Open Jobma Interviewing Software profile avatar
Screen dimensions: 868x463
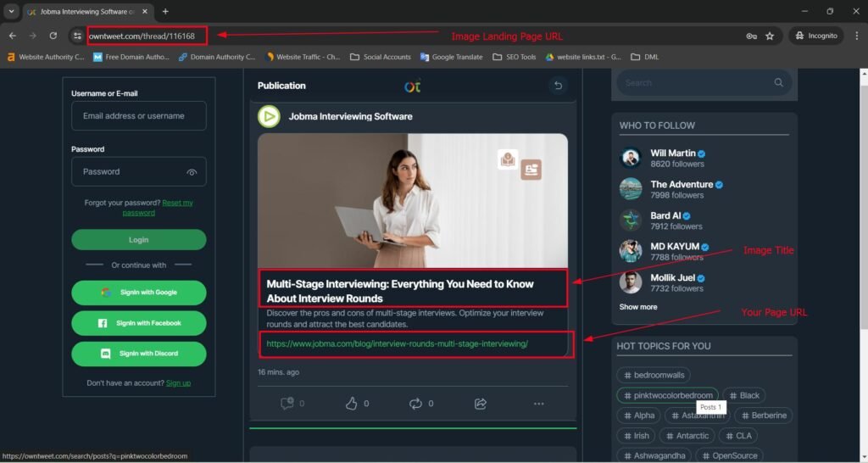[269, 117]
